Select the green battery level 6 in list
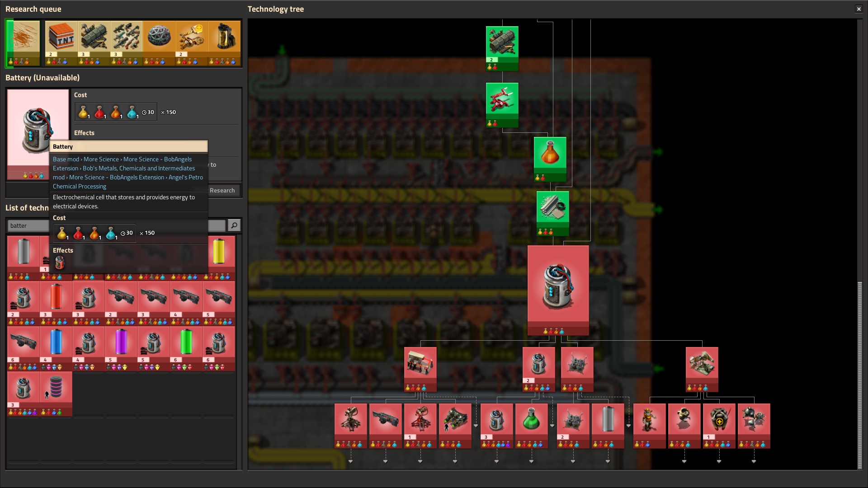Viewport: 868px width, 488px height. (186, 348)
